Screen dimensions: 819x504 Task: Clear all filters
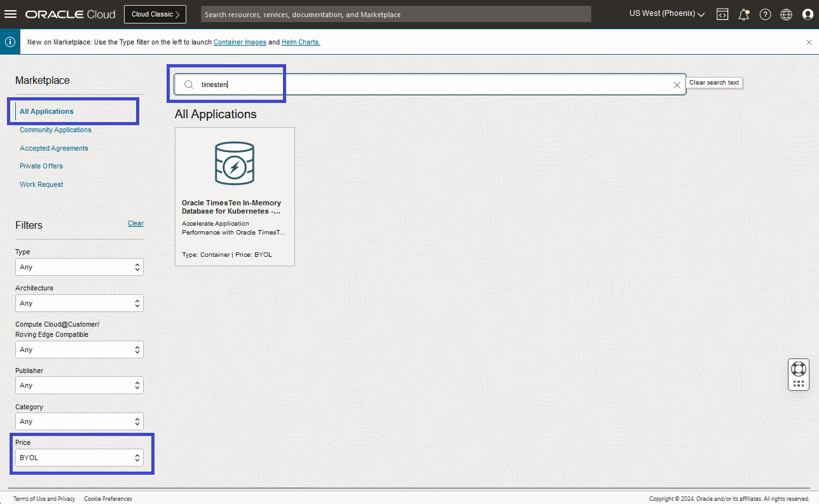(135, 223)
